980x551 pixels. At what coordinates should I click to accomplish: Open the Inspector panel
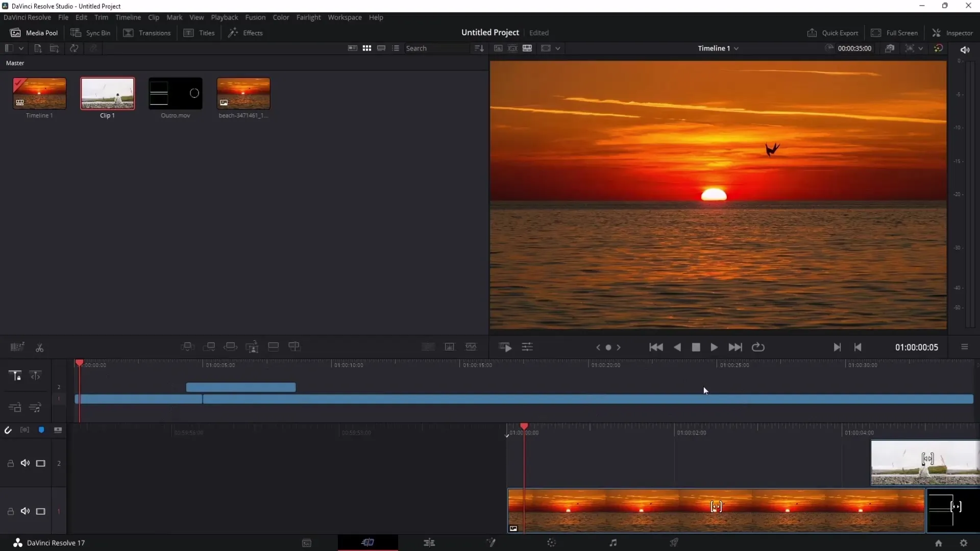[952, 33]
